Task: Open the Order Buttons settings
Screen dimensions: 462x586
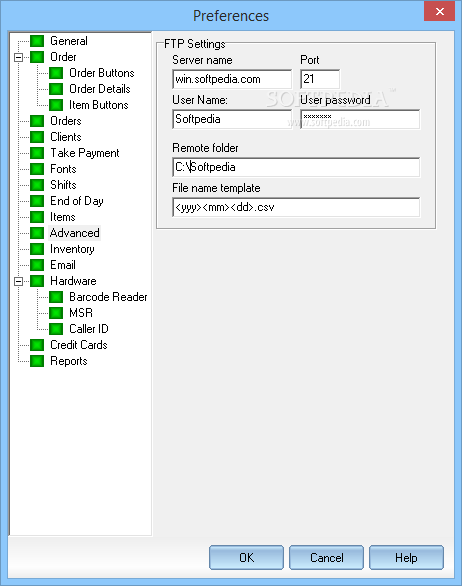Action: (102, 73)
